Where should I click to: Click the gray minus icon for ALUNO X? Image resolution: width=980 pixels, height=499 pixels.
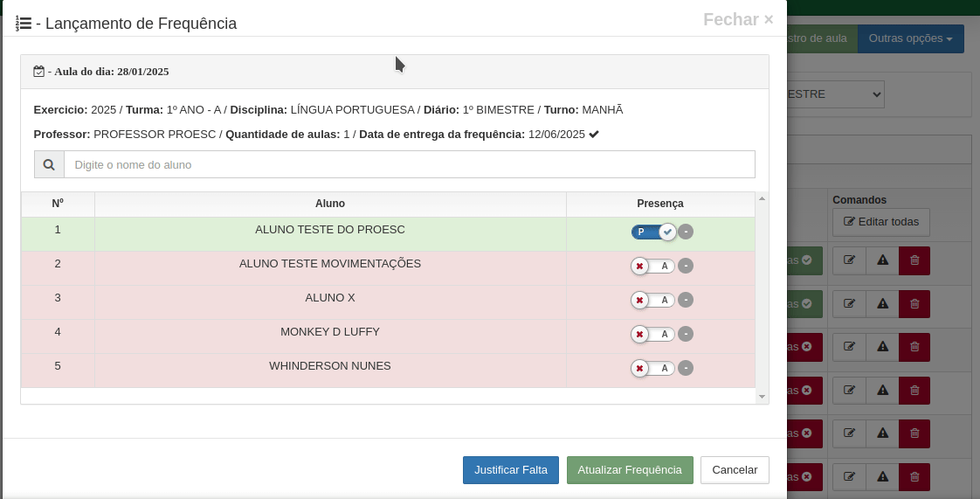[686, 300]
